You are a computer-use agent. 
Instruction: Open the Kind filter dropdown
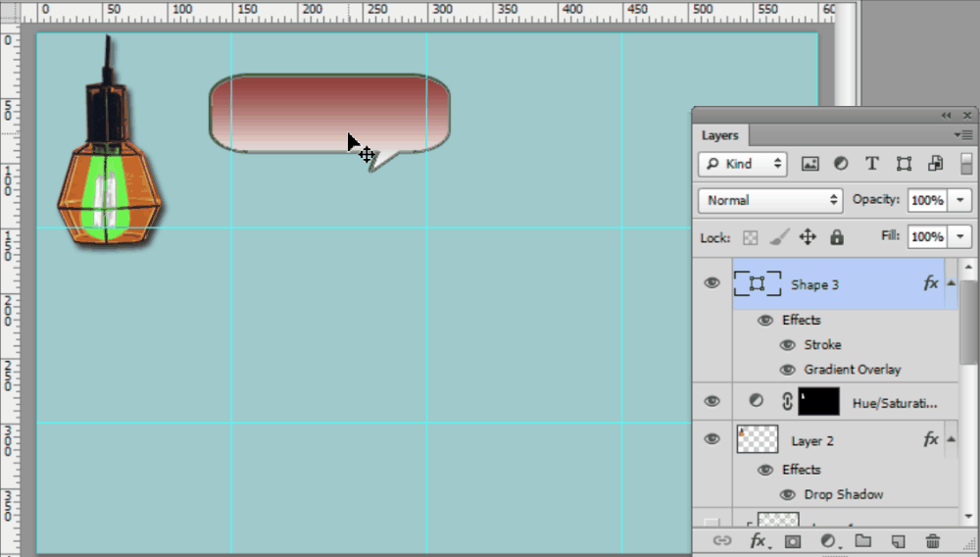[x=743, y=164]
